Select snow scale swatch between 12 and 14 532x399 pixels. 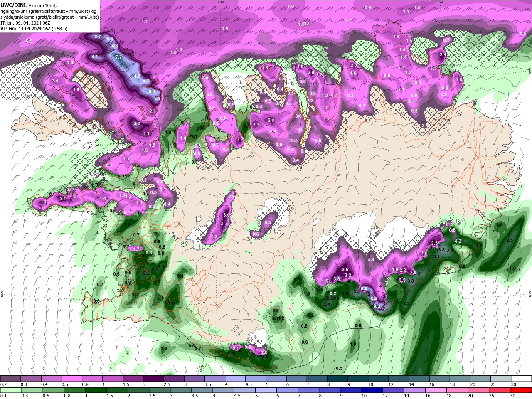400,379
